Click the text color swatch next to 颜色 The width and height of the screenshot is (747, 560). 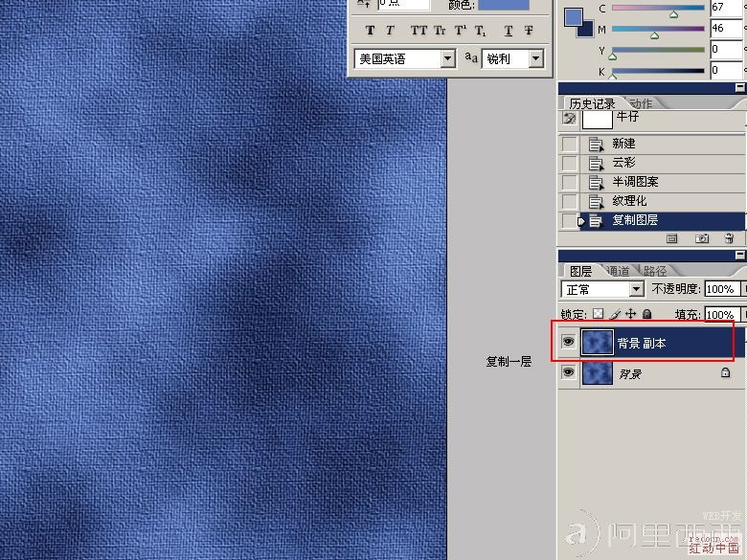(x=504, y=5)
